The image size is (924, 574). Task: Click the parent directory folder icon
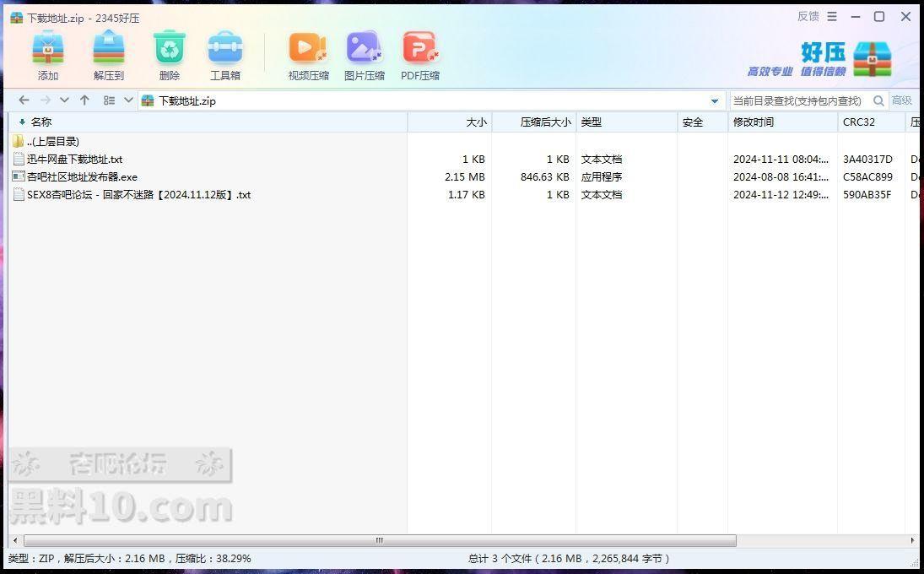pyautogui.click(x=18, y=142)
